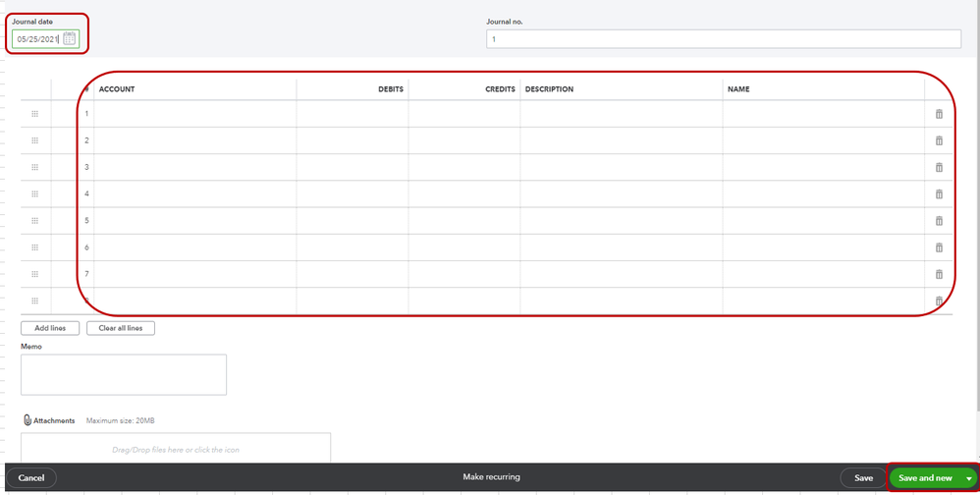Click the Journal no. label
Viewport: 980px width, 495px height.
coord(505,22)
